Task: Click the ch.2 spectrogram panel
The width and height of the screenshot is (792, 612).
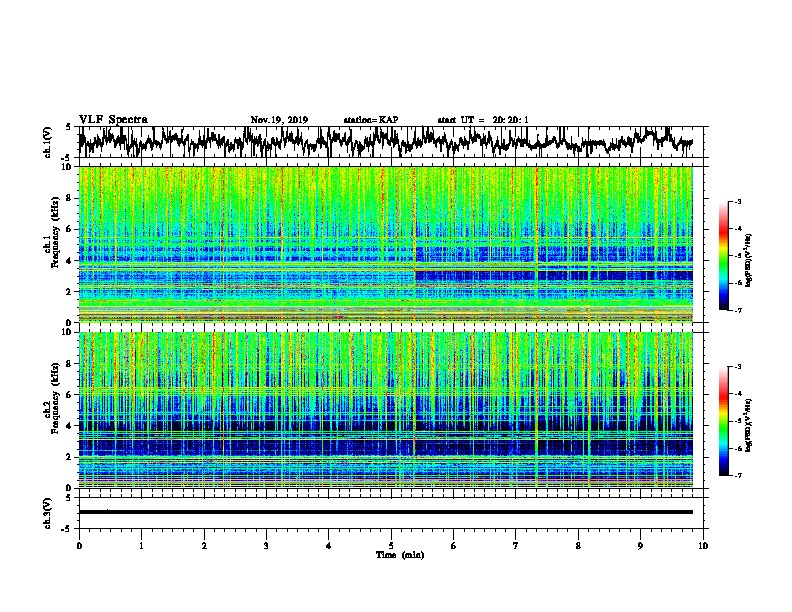Action: [386, 410]
